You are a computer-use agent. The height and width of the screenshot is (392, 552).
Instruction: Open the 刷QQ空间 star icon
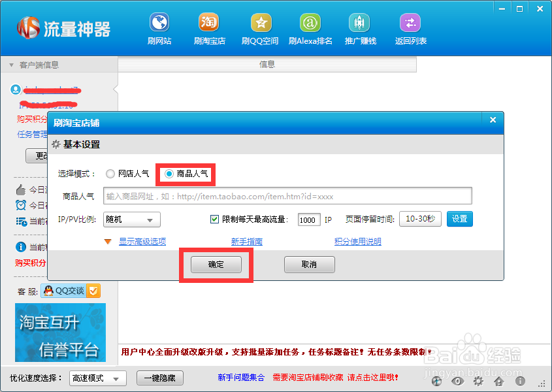tap(261, 23)
